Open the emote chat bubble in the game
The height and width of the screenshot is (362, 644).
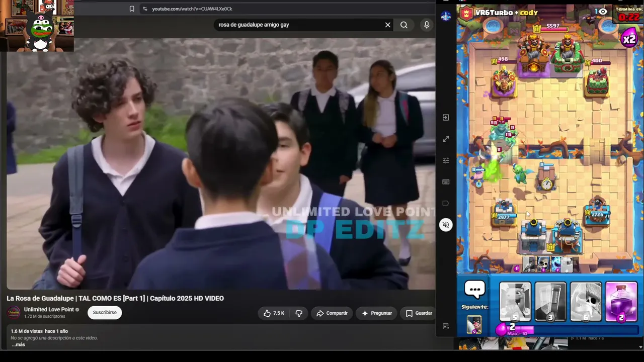[x=474, y=290]
